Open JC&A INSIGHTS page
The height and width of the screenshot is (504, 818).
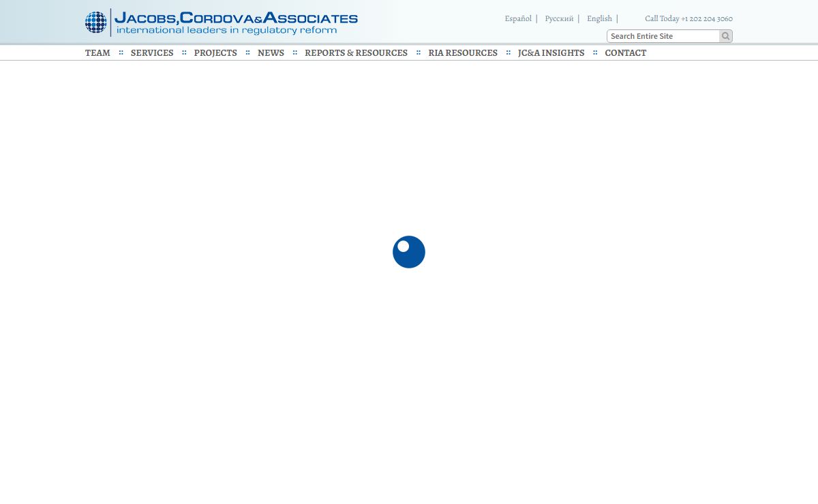click(551, 52)
